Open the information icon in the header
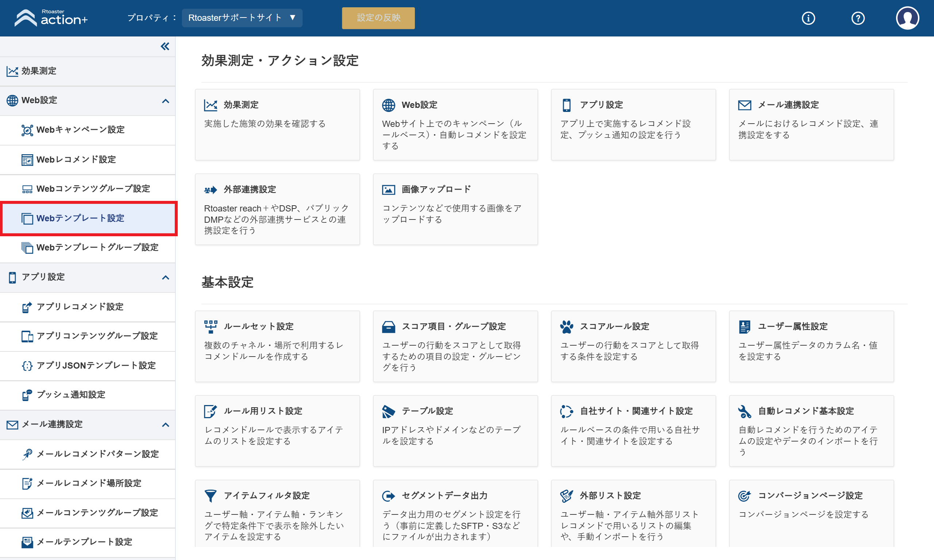 click(x=808, y=18)
